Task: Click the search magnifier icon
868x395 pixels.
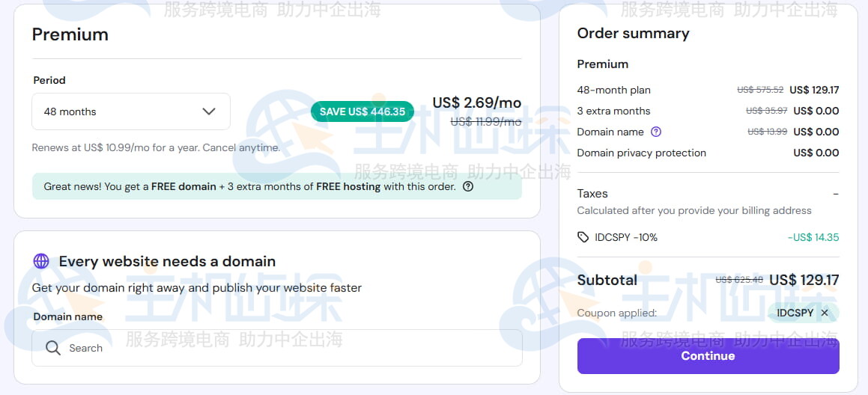Action: tap(52, 348)
